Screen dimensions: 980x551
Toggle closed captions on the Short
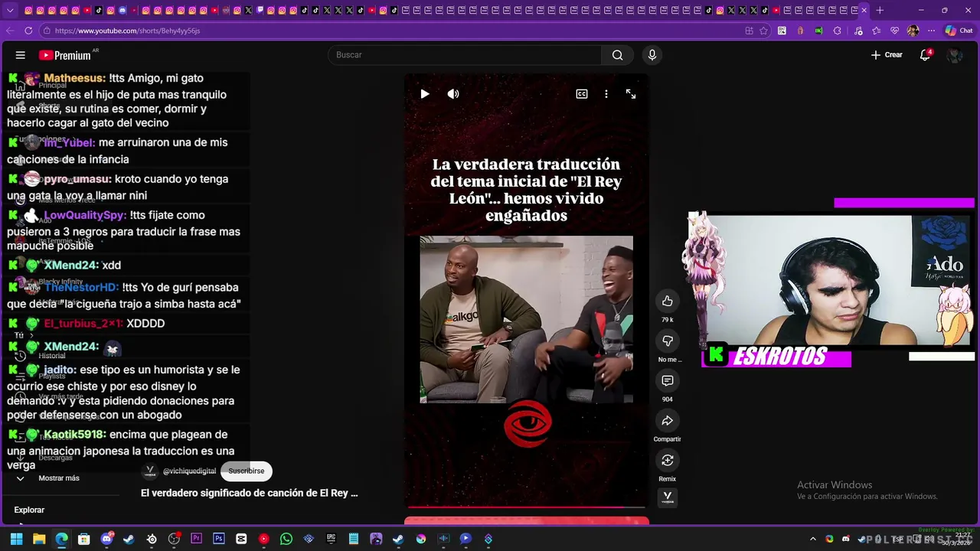coord(582,93)
